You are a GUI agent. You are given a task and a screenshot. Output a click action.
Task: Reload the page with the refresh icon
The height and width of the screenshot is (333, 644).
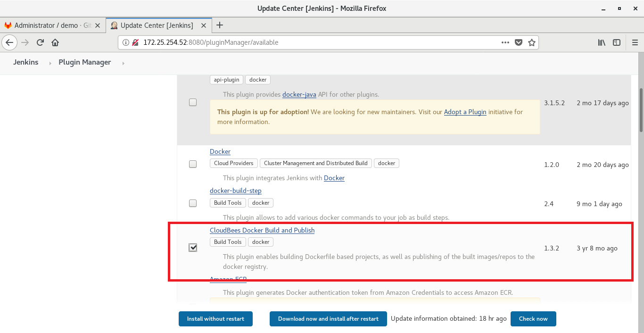(40, 42)
